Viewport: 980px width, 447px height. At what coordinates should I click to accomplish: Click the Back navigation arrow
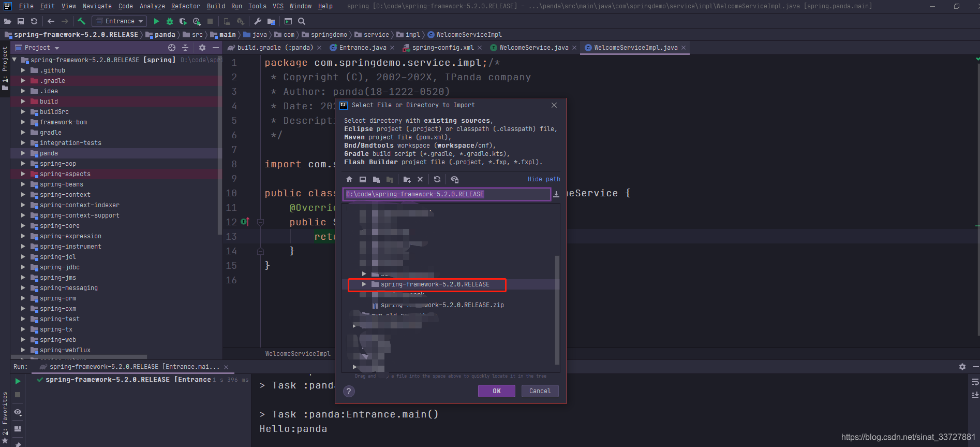click(51, 21)
